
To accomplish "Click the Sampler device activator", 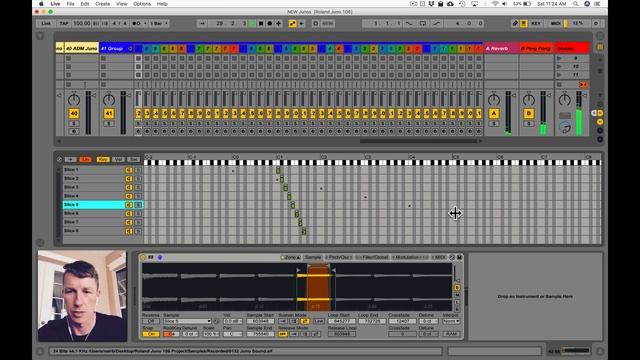I will [142, 258].
